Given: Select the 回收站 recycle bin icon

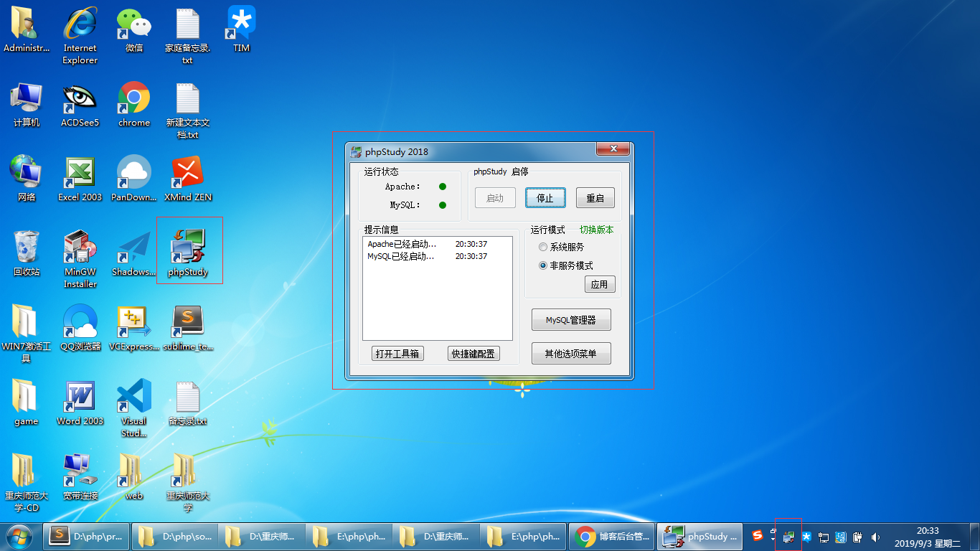Looking at the screenshot, I should [27, 253].
